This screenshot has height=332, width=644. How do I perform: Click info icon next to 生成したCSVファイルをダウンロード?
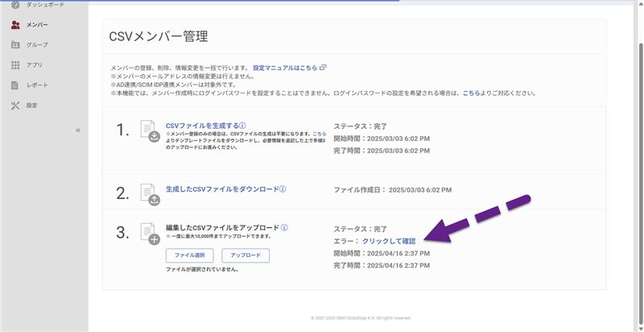click(283, 189)
